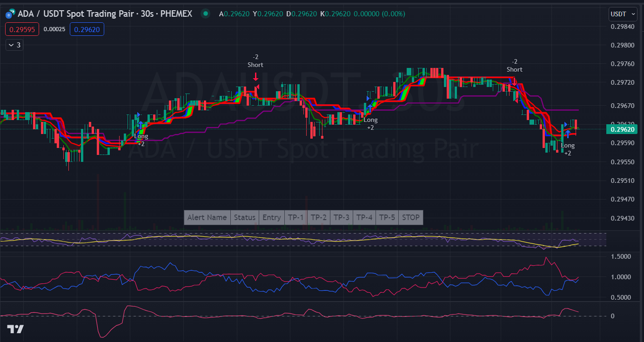Image resolution: width=644 pixels, height=342 pixels.
Task: Click the TP-1 table cell
Action: pyautogui.click(x=295, y=217)
